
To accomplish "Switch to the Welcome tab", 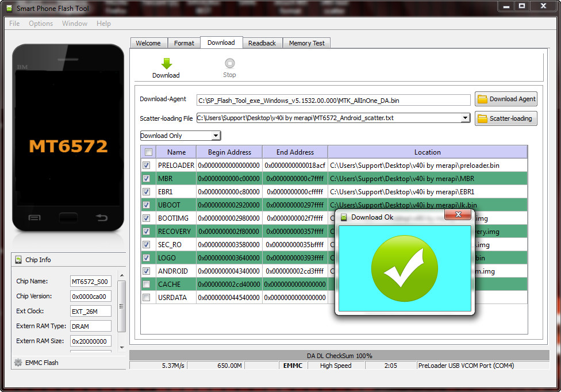I will [148, 43].
